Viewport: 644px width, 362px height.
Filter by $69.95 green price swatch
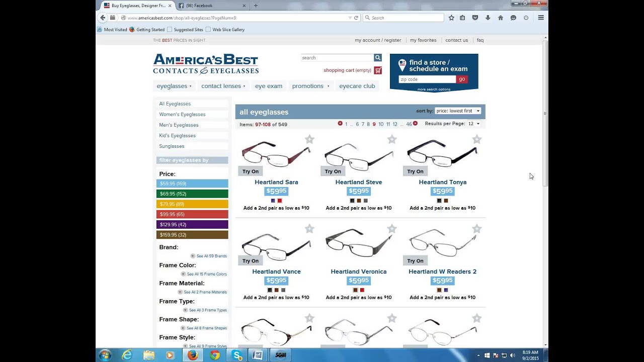(192, 194)
